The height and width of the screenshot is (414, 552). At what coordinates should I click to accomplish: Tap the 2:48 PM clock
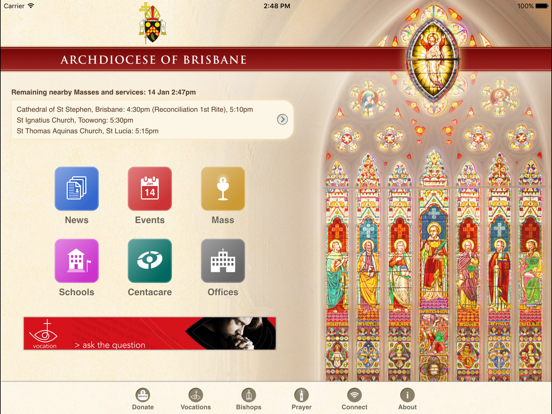click(277, 6)
